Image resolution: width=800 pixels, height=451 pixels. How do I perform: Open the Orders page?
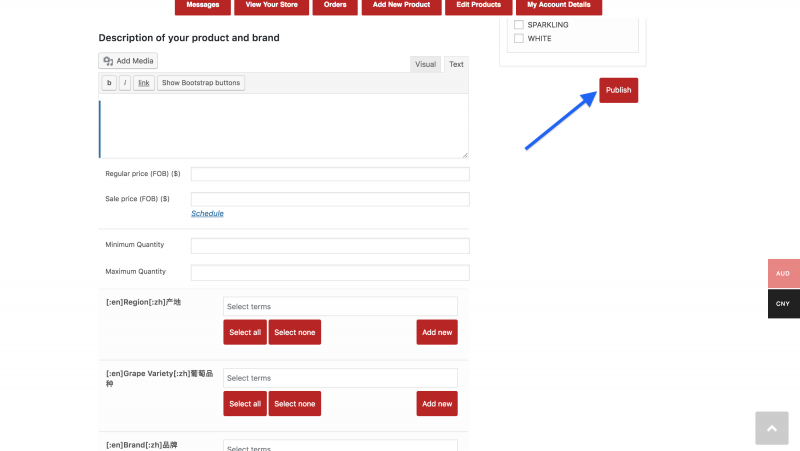tap(335, 6)
